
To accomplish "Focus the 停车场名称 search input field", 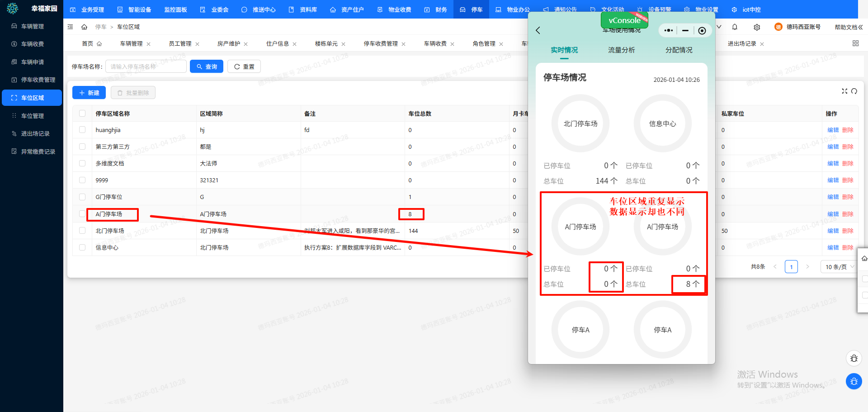I will (146, 66).
